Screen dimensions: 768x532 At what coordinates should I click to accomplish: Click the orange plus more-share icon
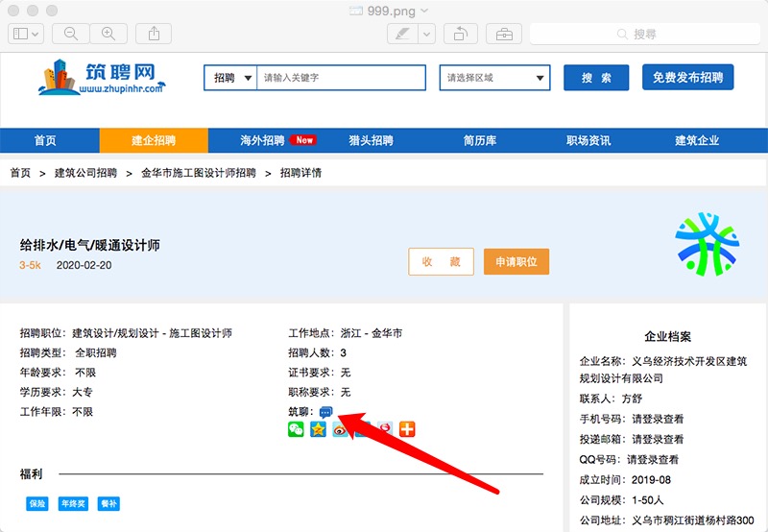click(x=407, y=429)
